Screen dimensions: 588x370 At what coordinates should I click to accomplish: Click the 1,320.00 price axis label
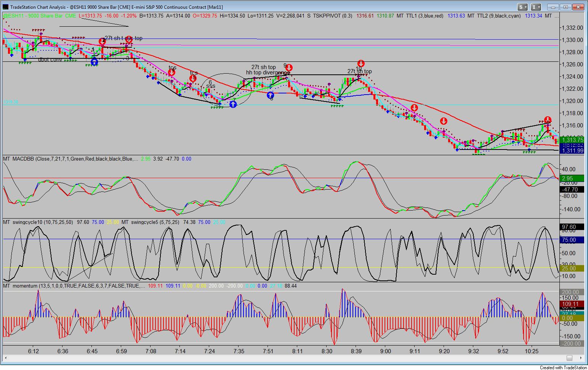[x=572, y=101]
